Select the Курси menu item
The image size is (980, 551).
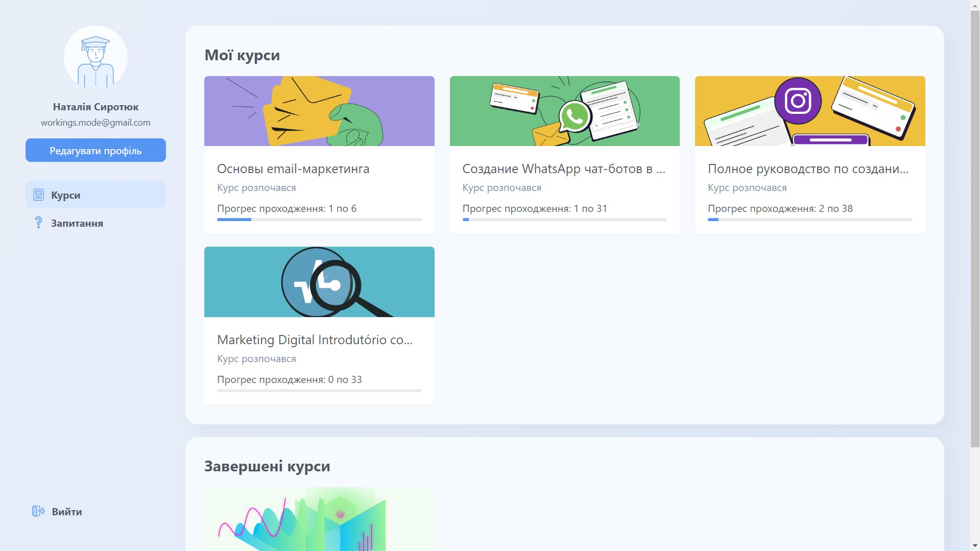pyautogui.click(x=95, y=195)
